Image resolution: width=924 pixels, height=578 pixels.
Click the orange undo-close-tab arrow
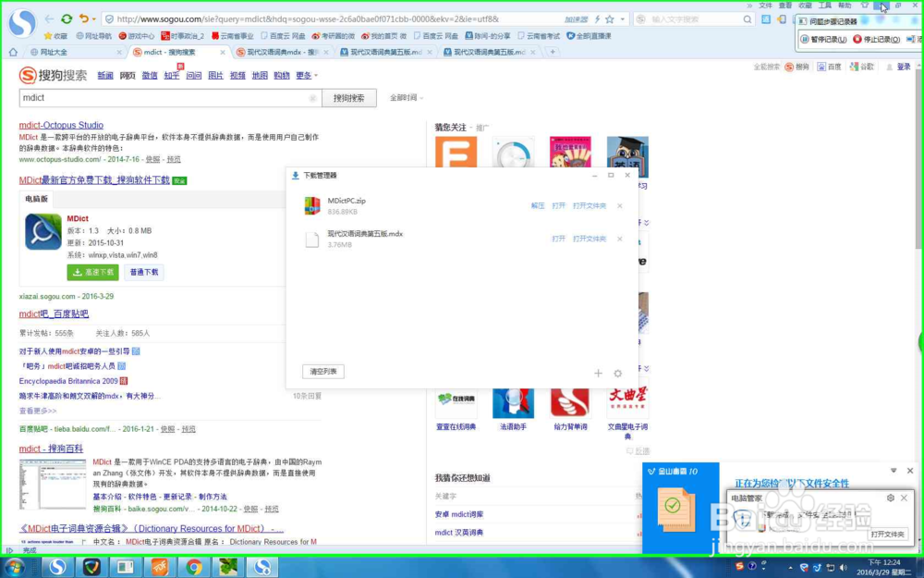tap(84, 18)
